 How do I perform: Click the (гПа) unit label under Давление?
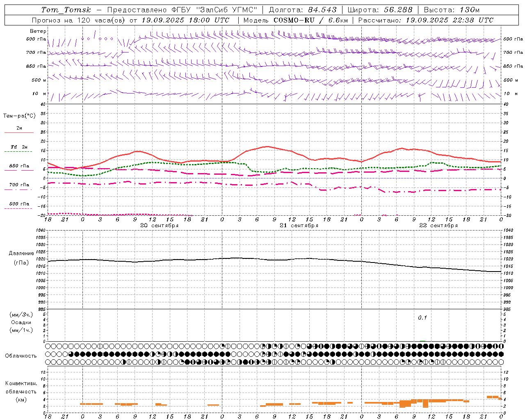point(21,262)
